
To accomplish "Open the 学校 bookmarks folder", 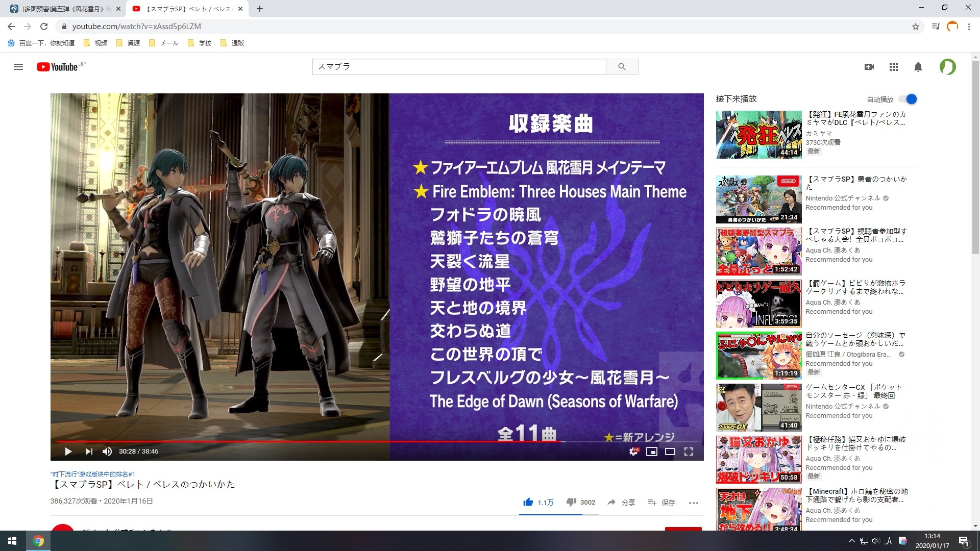I will pyautogui.click(x=200, y=43).
